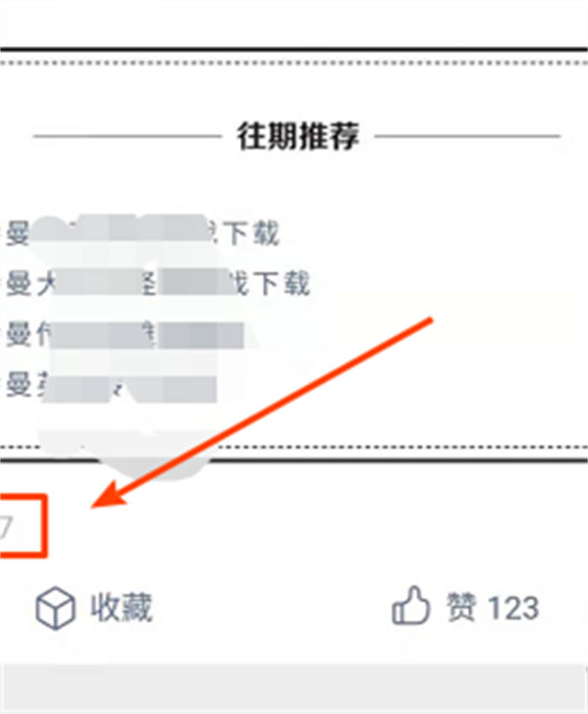The width and height of the screenshot is (588, 714).
Task: Click the line left of 往期推荐
Action: pyautogui.click(x=128, y=136)
